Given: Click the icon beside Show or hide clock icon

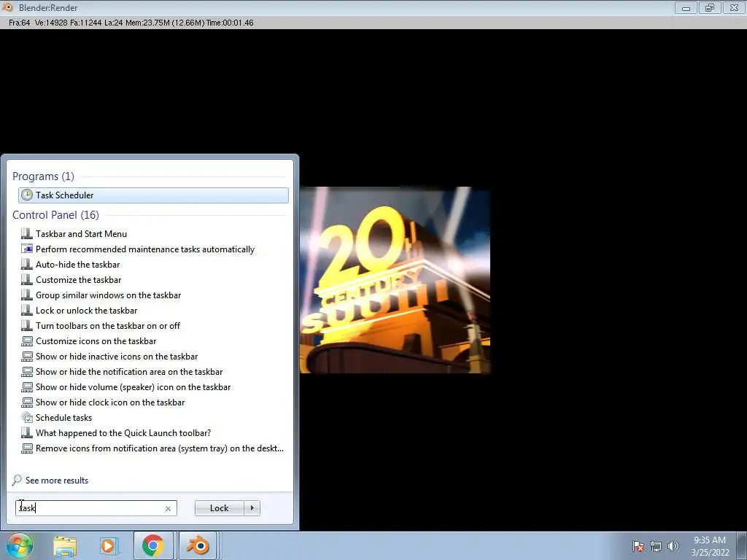Looking at the screenshot, I should click(27, 402).
